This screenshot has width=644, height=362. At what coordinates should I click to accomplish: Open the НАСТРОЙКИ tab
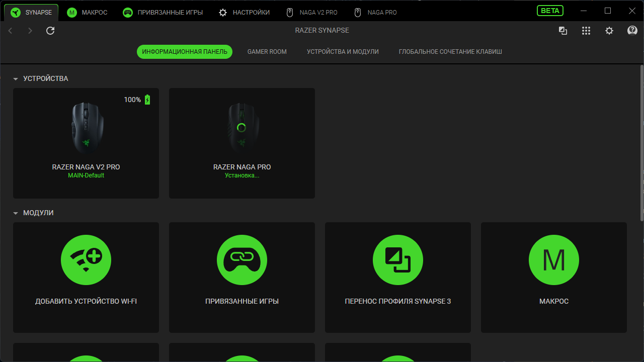click(245, 12)
